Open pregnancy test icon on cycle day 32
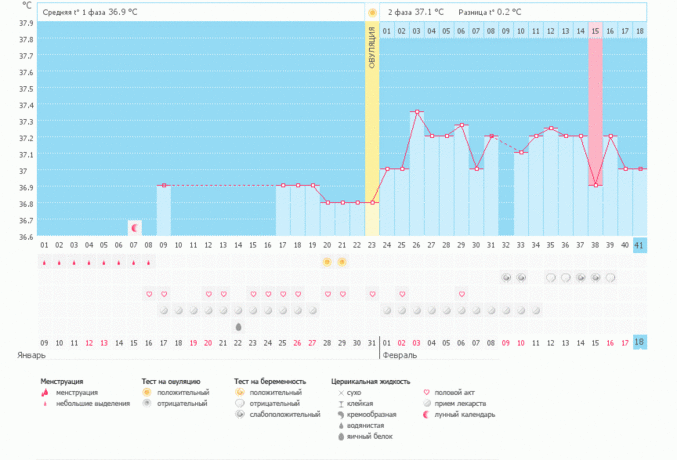 [506, 277]
